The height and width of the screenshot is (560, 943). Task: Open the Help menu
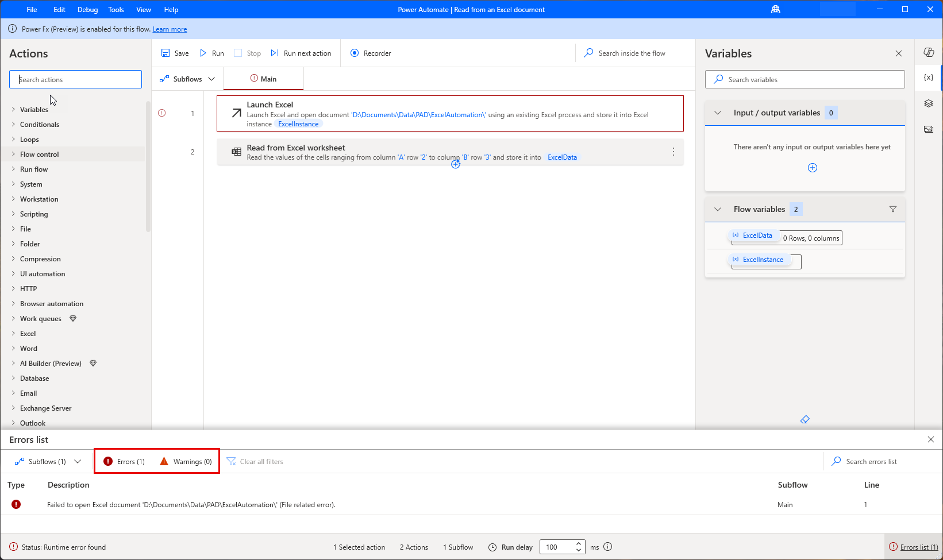171,9
